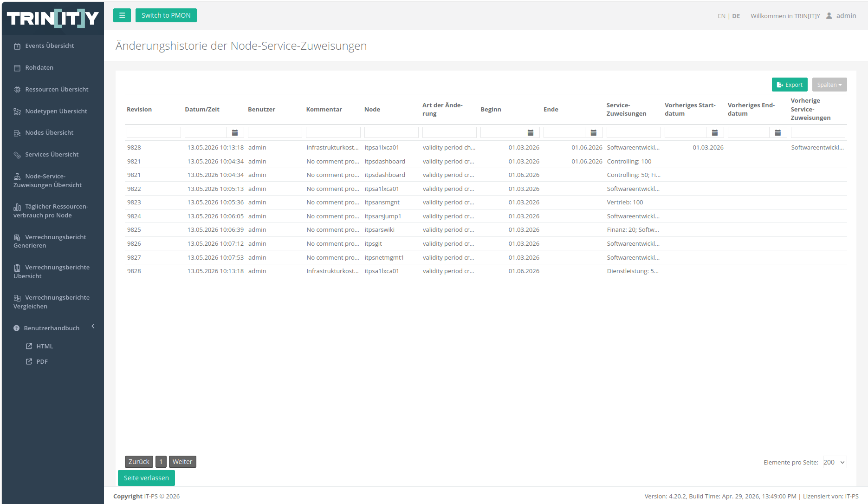
Task: Click the Verrechnungsberichte Übersicht clipboard icon
Action: tap(17, 268)
